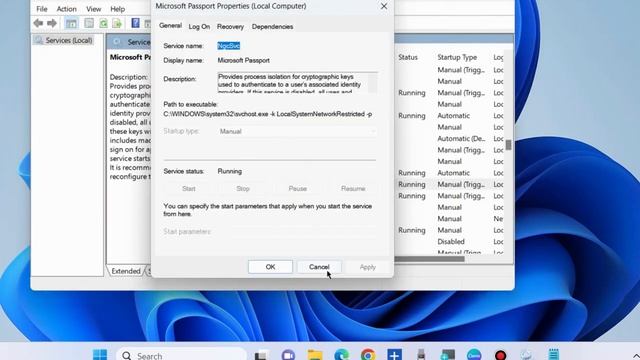This screenshot has width=640, height=360.
Task: Open the red record app on taskbar
Action: (500, 355)
